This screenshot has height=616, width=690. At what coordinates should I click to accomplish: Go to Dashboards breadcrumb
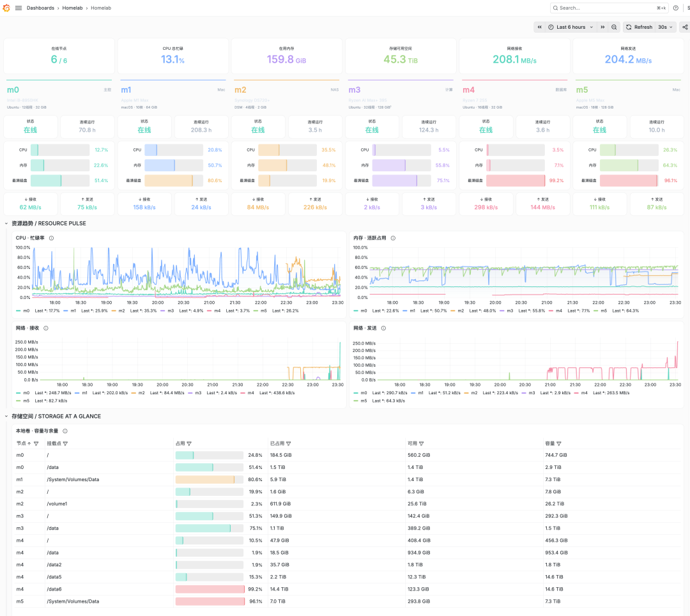pyautogui.click(x=40, y=8)
